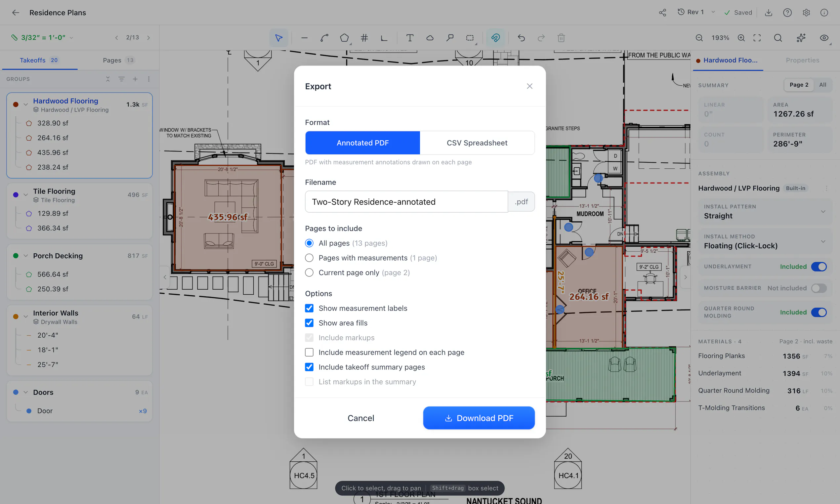The width and height of the screenshot is (840, 504).
Task: Click the delete trash icon
Action: (561, 38)
